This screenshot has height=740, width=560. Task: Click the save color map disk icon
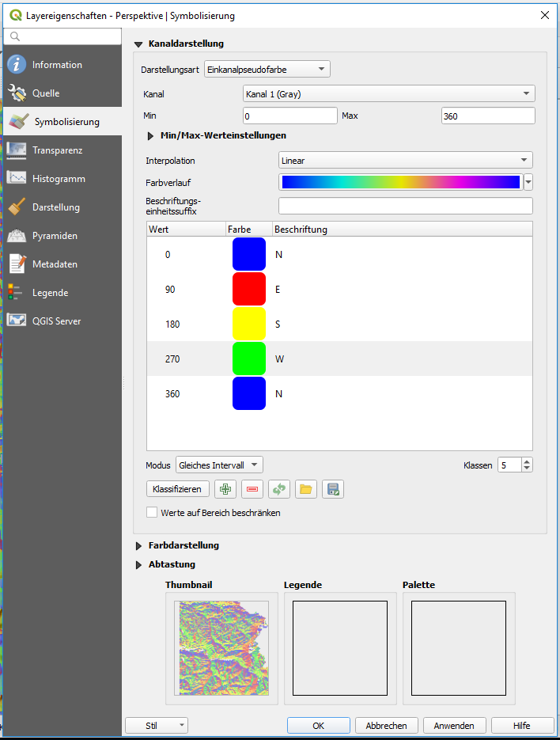(x=333, y=489)
